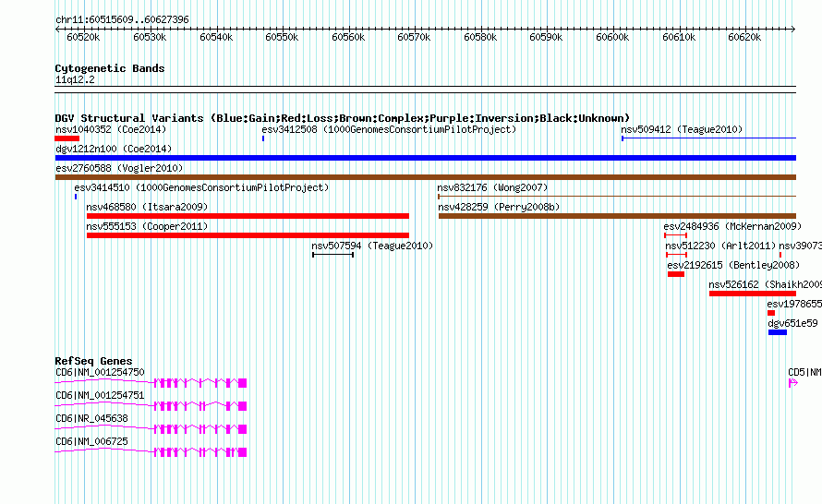Click the last exon block of CD6|NM_006725
Image resolution: width=822 pixels, height=504 pixels.
click(x=242, y=452)
